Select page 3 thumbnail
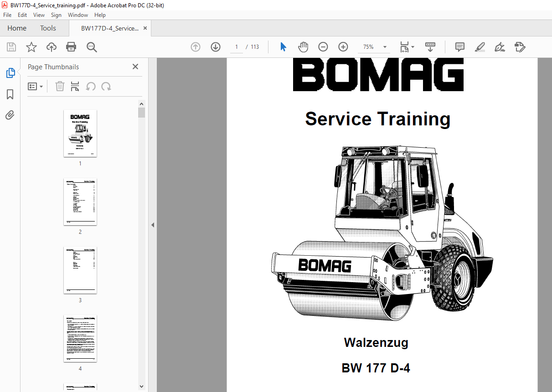This screenshot has width=552, height=392. tap(80, 270)
